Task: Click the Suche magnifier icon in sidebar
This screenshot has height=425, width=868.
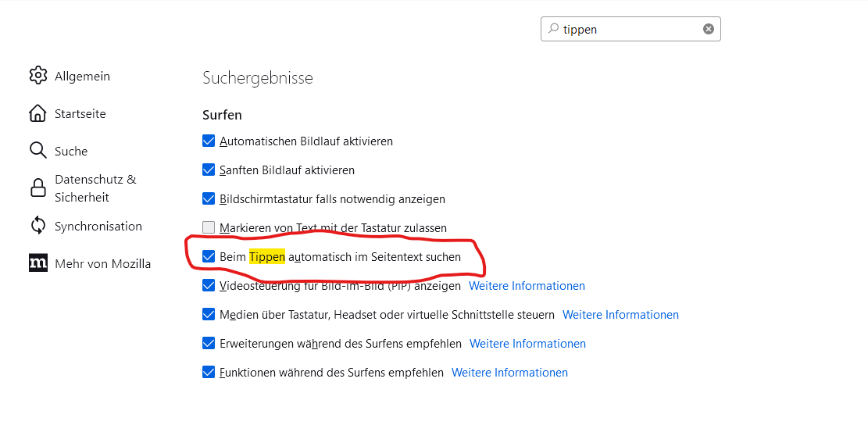Action: (38, 151)
